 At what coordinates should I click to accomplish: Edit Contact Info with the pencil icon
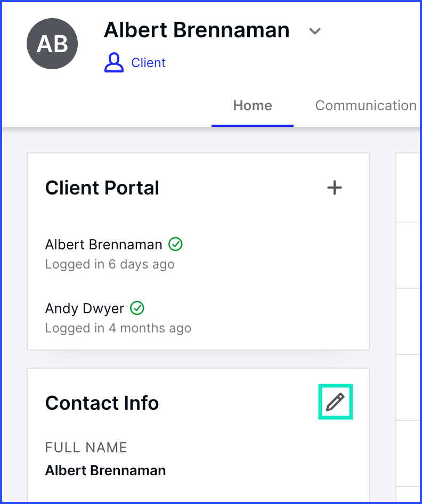(335, 402)
